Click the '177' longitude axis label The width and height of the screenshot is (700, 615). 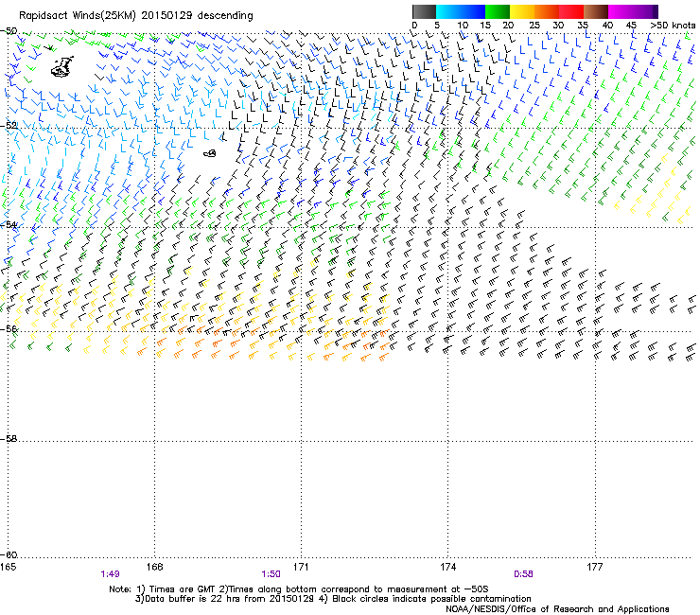(x=594, y=567)
